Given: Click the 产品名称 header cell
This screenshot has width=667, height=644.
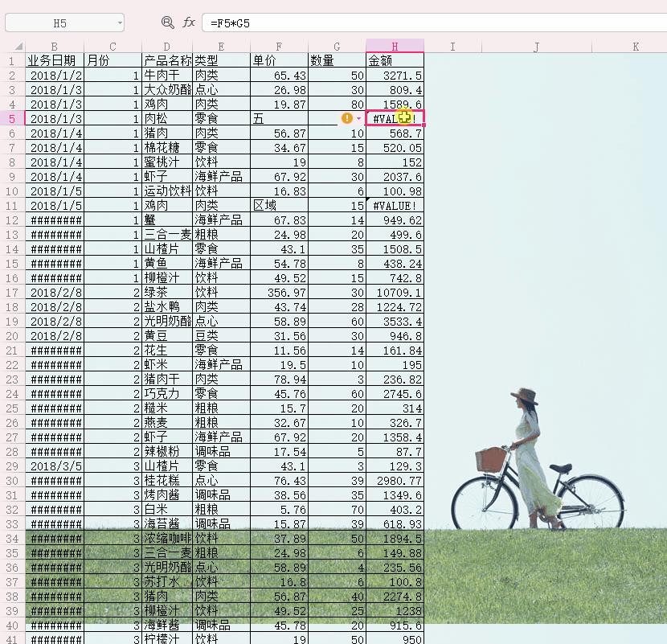Looking at the screenshot, I should (167, 60).
